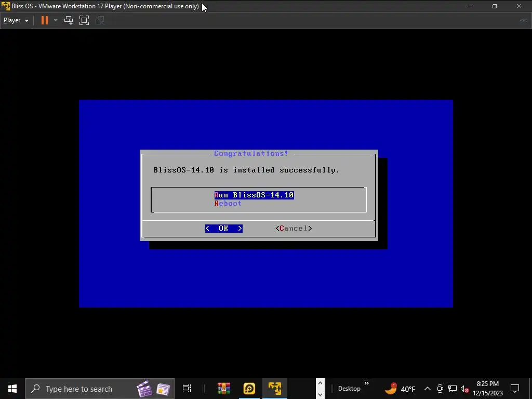Open the yellow circular taskbar app

249,389
